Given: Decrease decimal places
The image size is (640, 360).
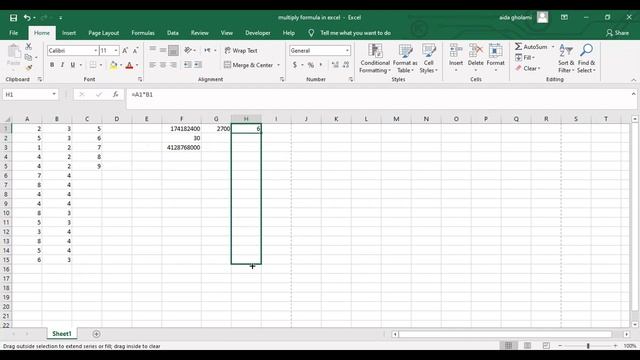Looking at the screenshot, I should pos(346,65).
